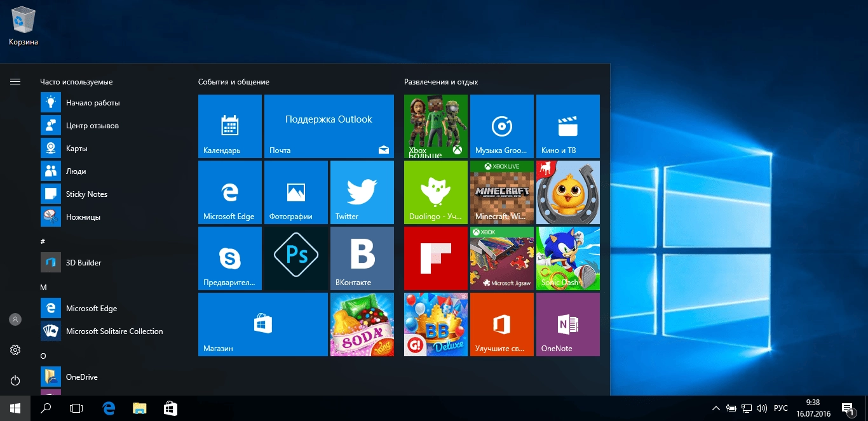Expand the Start menu hamburger button
The width and height of the screenshot is (868, 421).
(x=15, y=82)
